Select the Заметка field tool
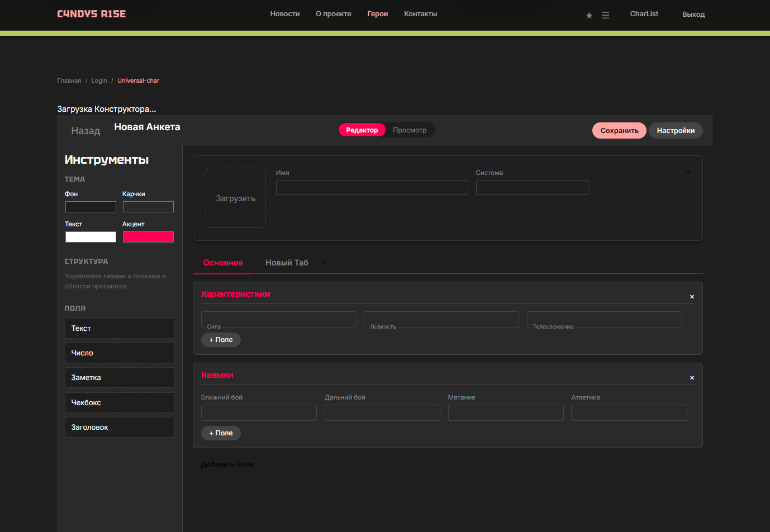 pos(120,378)
